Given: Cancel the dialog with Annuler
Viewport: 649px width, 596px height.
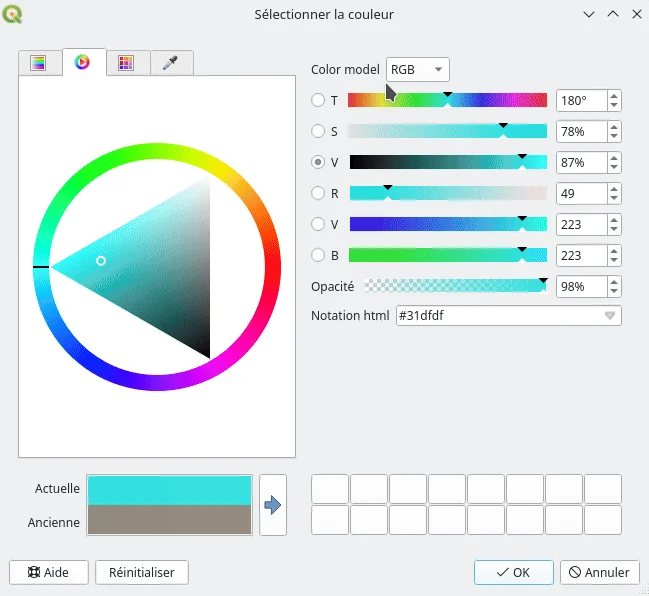Looking at the screenshot, I should (x=600, y=572).
